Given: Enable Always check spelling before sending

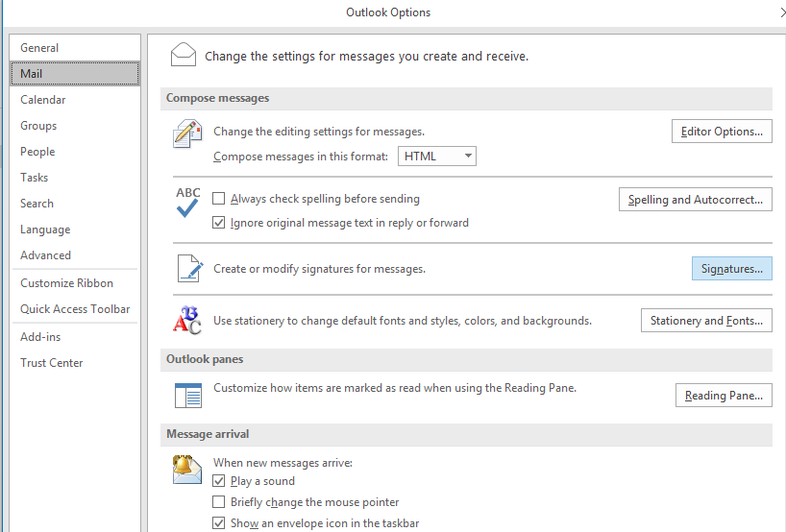Looking at the screenshot, I should coord(218,199).
